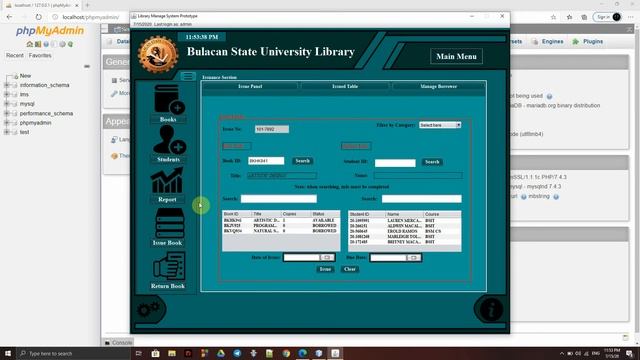Select student row EROLD RAMOS
640x360 pixels.
coord(404,231)
